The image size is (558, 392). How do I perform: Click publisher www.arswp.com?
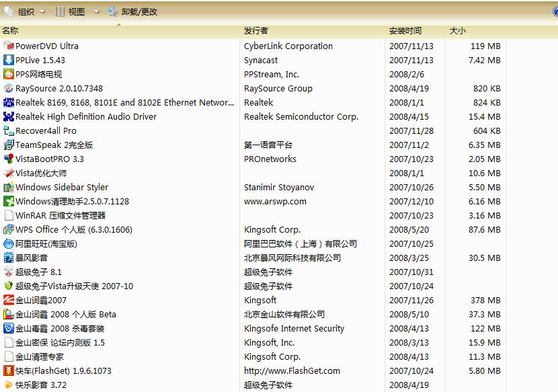click(x=275, y=202)
